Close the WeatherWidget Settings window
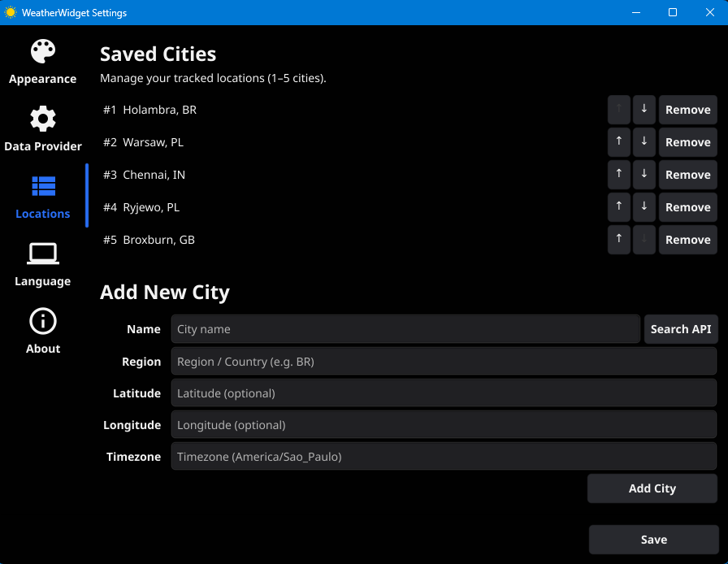This screenshot has width=728, height=564. pos(709,12)
